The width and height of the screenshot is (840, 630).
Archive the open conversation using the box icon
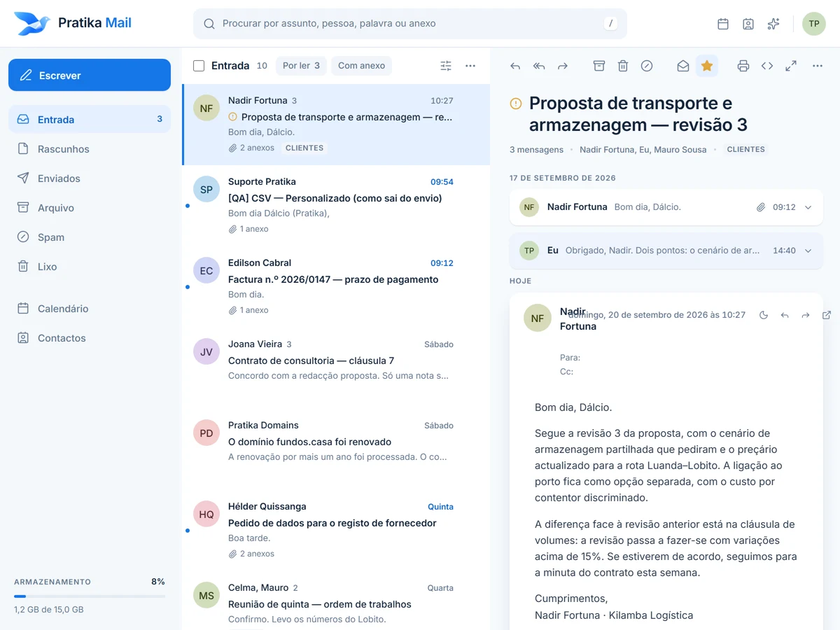(599, 66)
